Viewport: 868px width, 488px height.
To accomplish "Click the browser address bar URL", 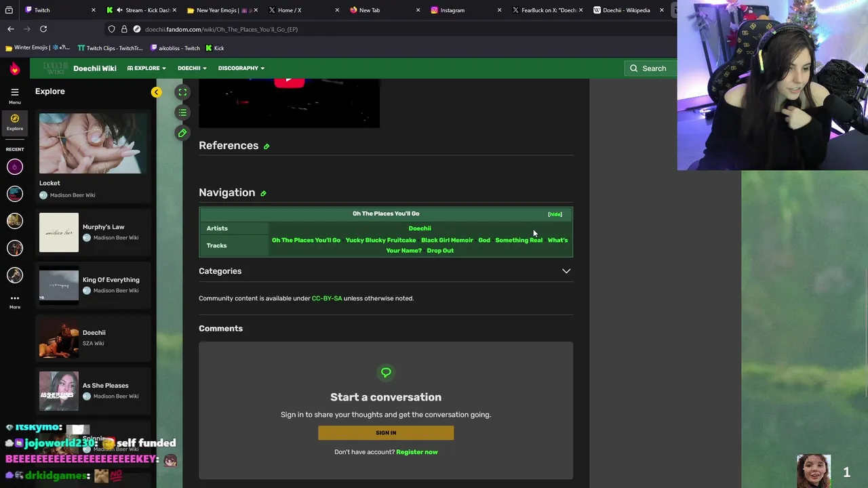I will [x=221, y=29].
